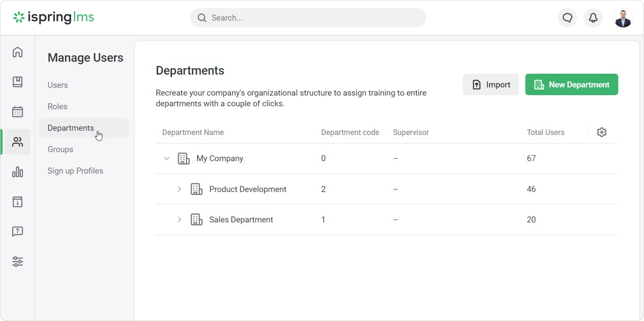Open the help question icon

[18, 231]
